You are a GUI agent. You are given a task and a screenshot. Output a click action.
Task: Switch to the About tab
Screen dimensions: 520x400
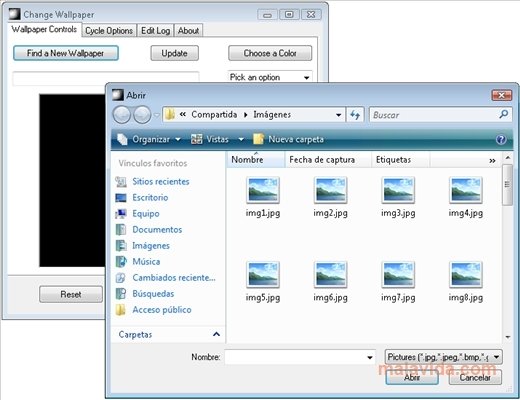pyautogui.click(x=188, y=30)
